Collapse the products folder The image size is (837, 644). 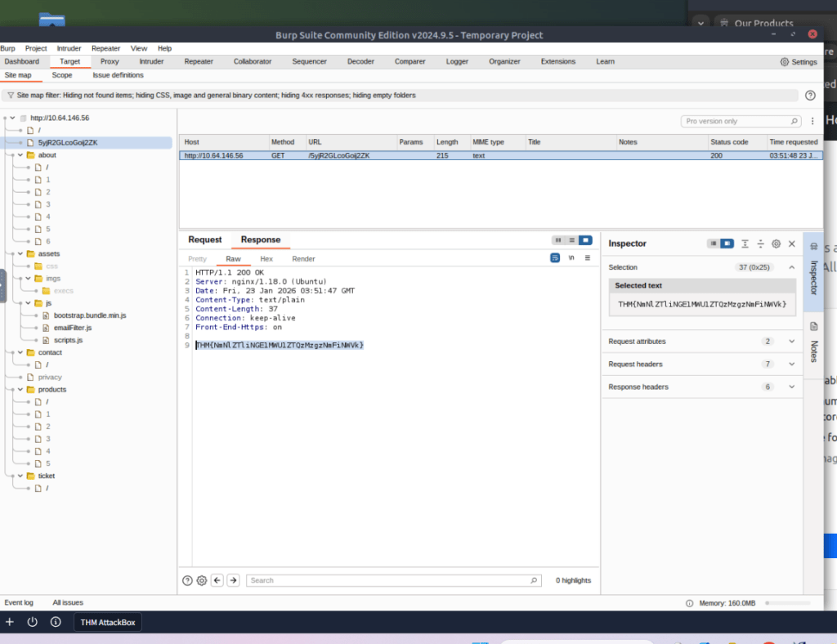pos(20,390)
